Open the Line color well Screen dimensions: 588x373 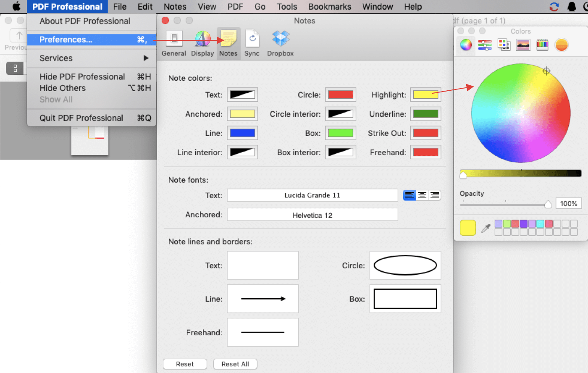[242, 133]
